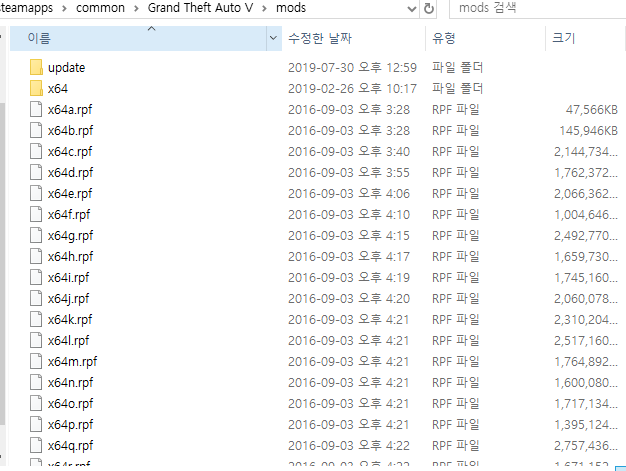Viewport: 626px width, 471px height.
Task: Click the x64m.rpf file name
Action: pos(72,362)
